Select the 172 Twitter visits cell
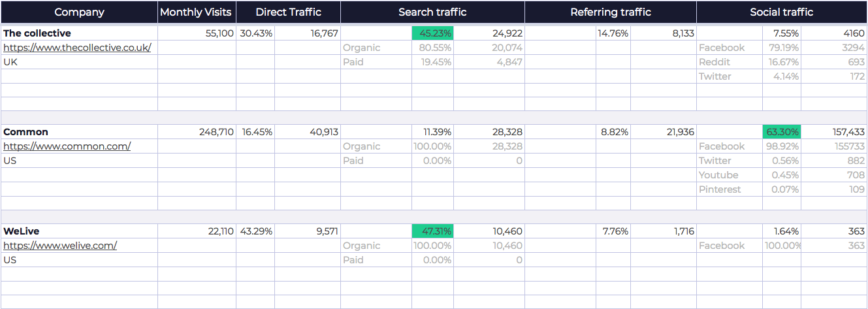868x309 pixels. (x=834, y=76)
